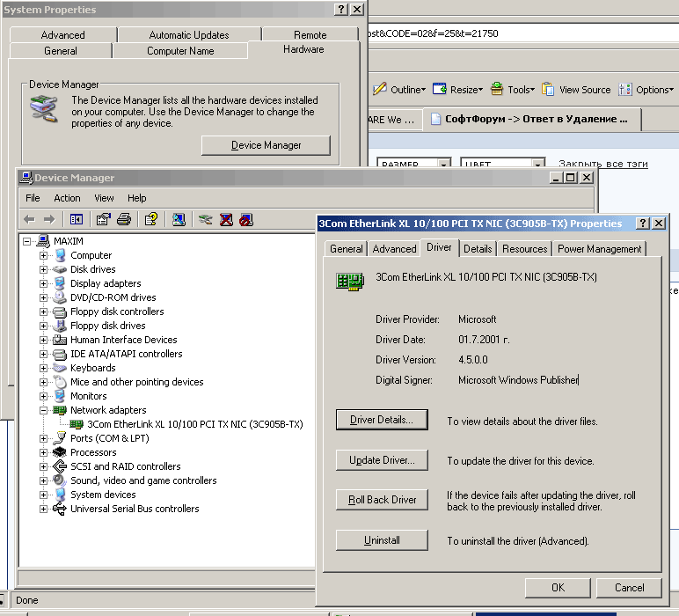Switch to Details tab in NIC Properties
The image size is (679, 616).
coord(478,249)
